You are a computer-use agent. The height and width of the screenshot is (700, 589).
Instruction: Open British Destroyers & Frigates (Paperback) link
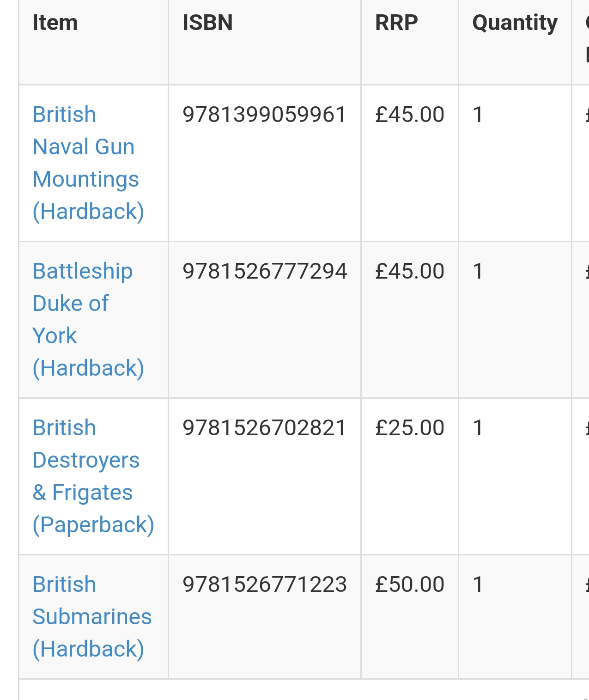coord(93,476)
